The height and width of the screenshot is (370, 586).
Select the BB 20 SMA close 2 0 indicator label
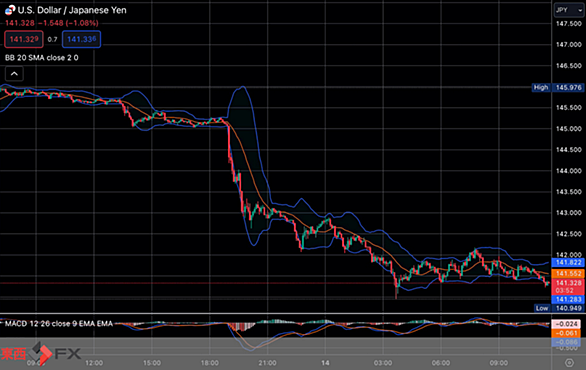click(41, 58)
